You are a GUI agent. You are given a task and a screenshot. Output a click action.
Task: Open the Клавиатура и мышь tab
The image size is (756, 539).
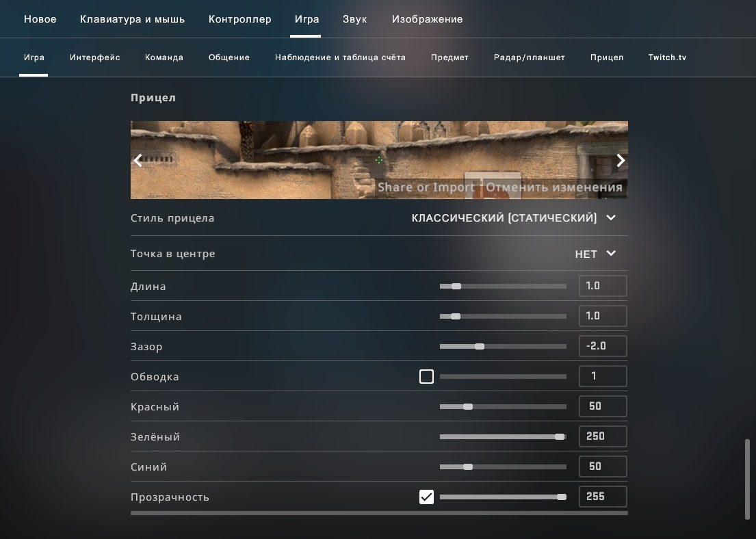[x=132, y=19]
